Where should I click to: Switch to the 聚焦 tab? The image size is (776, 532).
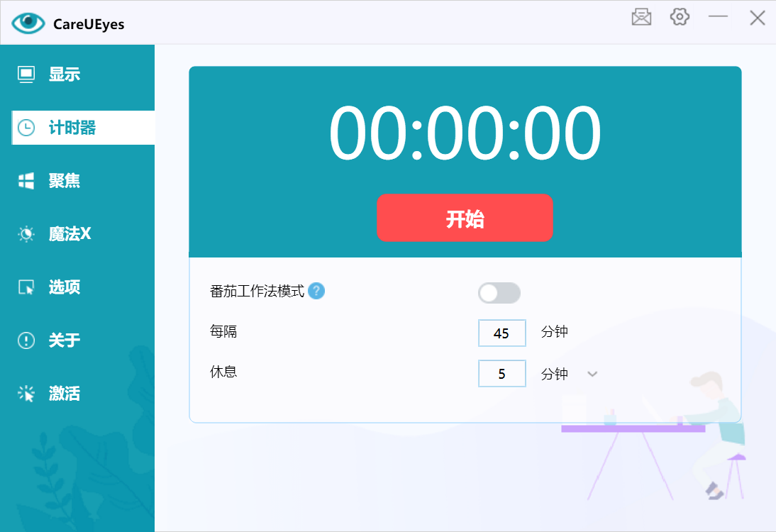coord(77,181)
